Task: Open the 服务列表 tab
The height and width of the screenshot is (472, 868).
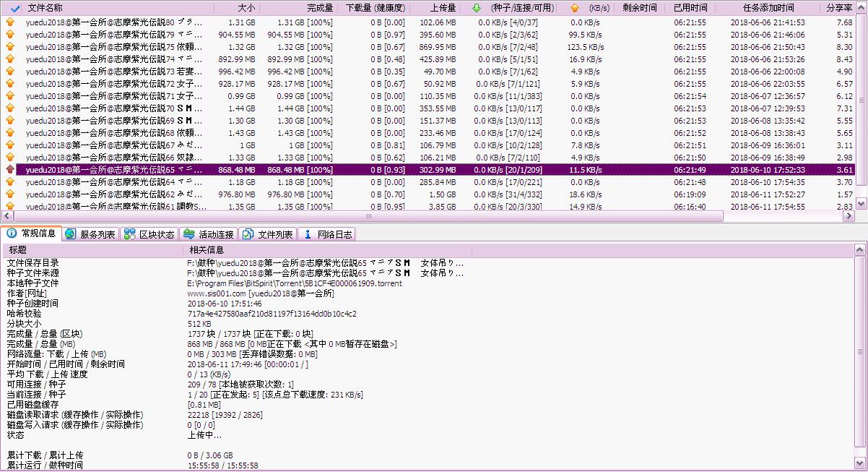Action: click(x=90, y=234)
